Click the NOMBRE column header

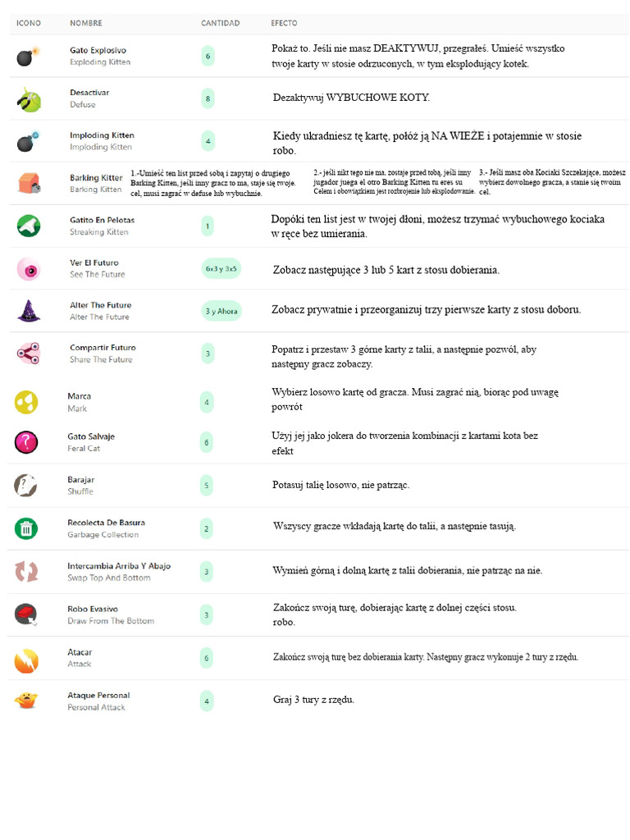(x=86, y=23)
